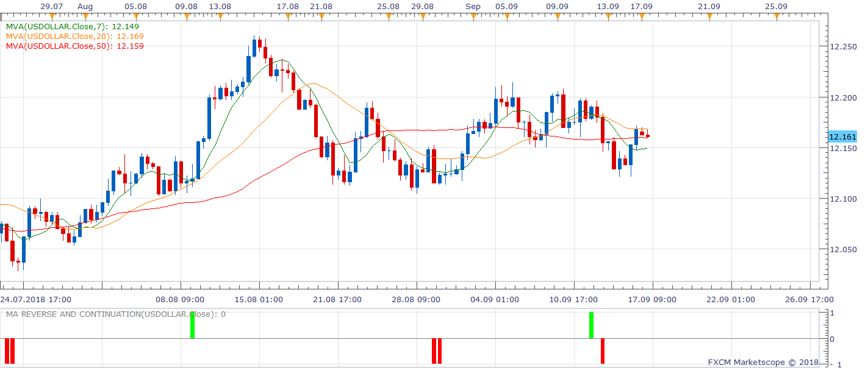Select the orange marker under 13.09
This screenshot has height=368, width=868.
point(608,17)
